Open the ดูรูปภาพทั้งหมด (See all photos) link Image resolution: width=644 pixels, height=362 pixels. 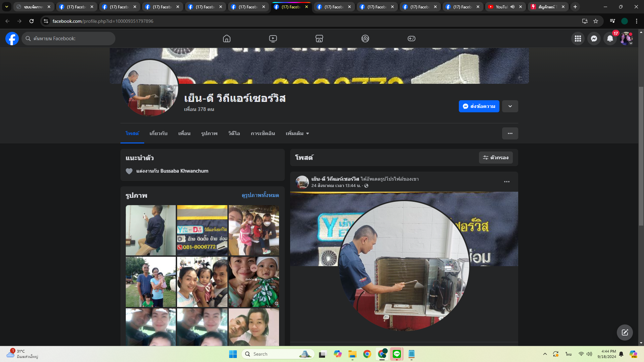coord(260,195)
